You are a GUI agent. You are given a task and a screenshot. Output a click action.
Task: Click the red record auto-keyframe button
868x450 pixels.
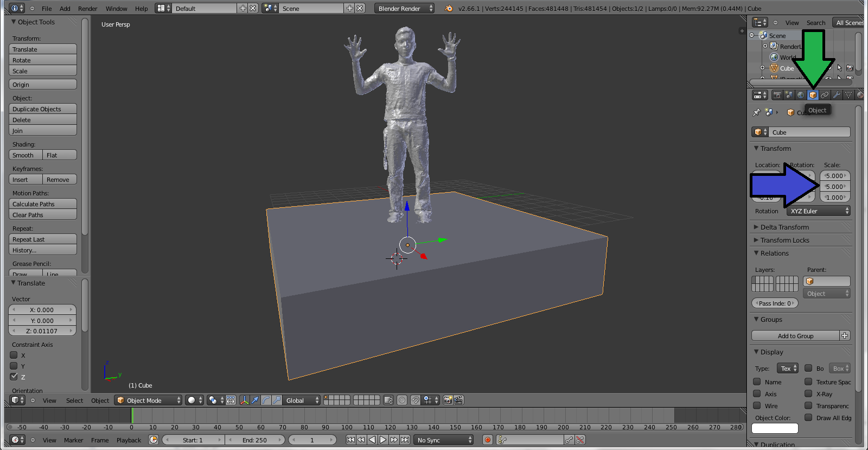[488, 440]
